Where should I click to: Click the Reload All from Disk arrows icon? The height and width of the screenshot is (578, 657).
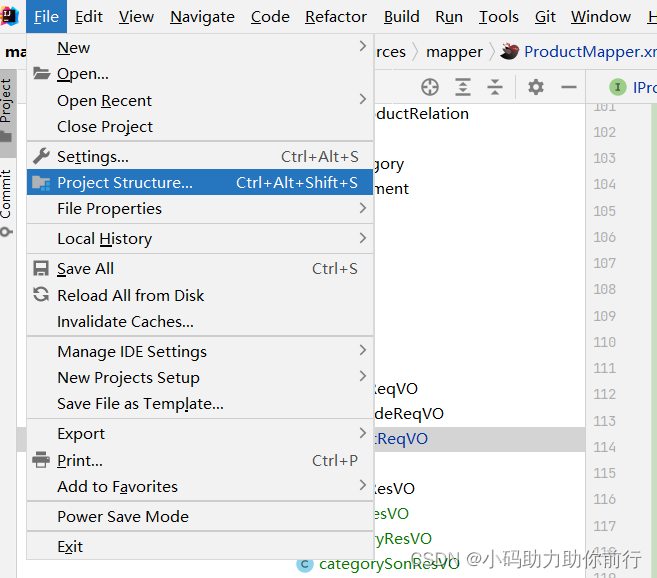41,295
